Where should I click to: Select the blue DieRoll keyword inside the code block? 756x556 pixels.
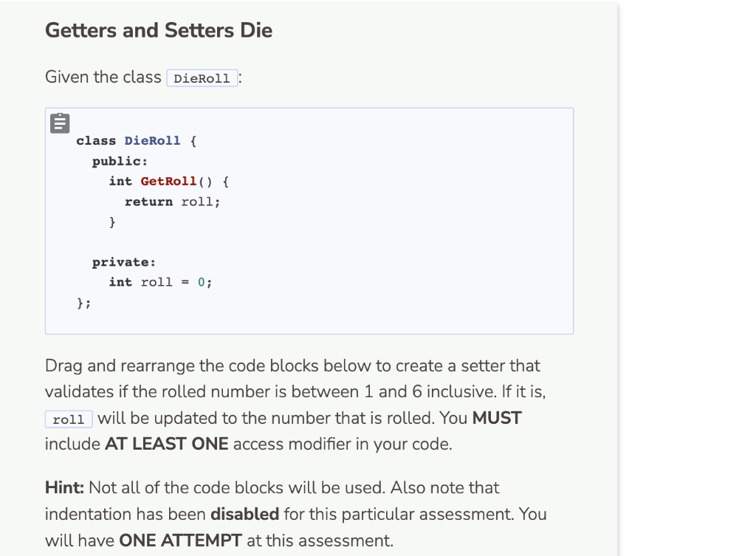tap(153, 140)
